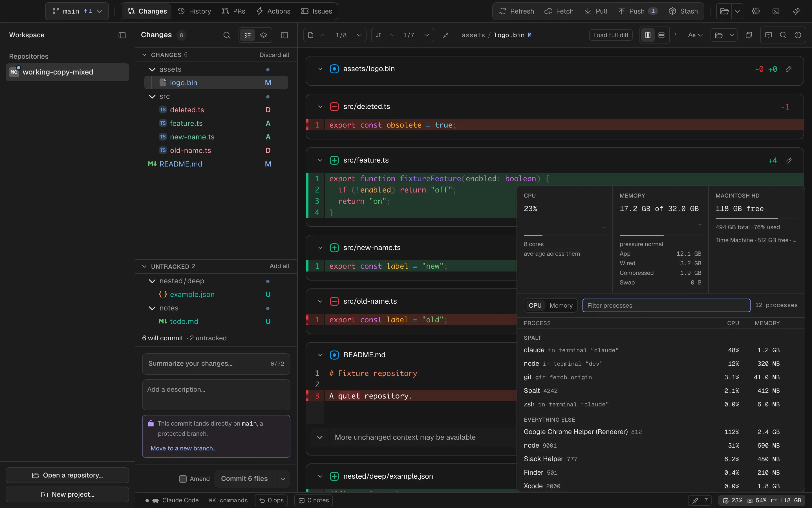Collapse the UNTRACKED section
Screen dimensions: 812x508
click(144, 266)
